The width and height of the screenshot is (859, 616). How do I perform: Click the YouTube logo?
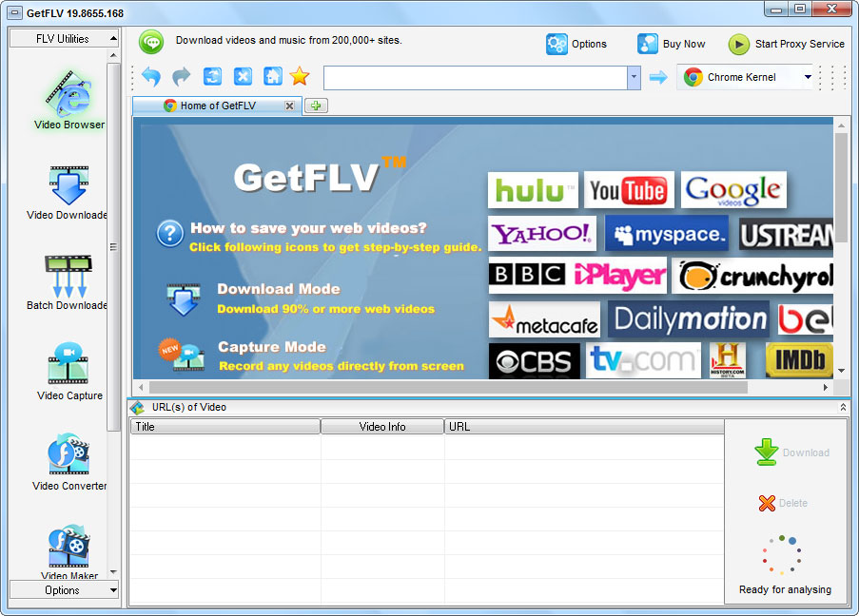(629, 190)
